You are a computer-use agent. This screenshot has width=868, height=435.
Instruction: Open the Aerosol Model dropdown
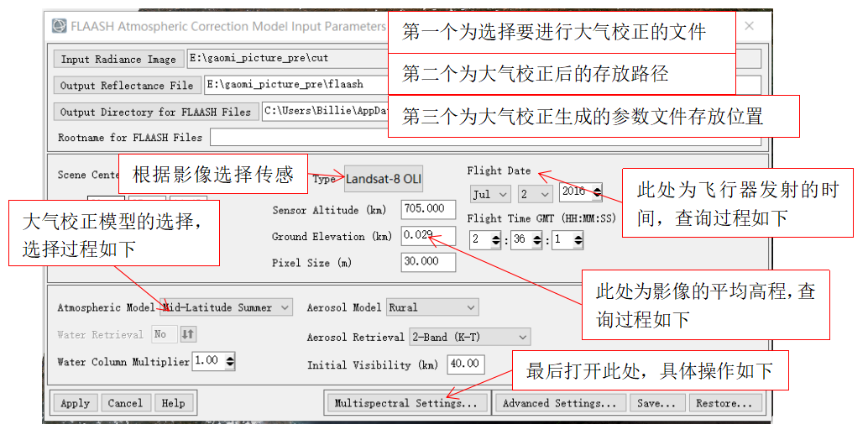[432, 307]
